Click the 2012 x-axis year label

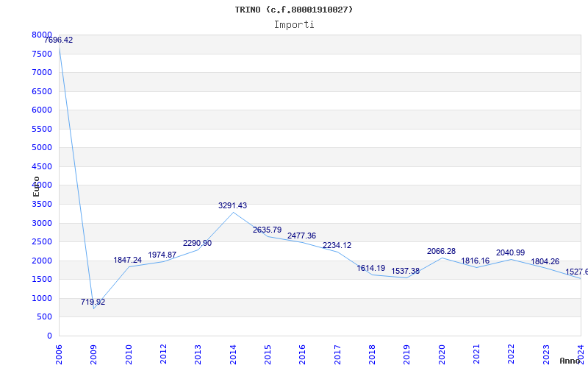[163, 355]
